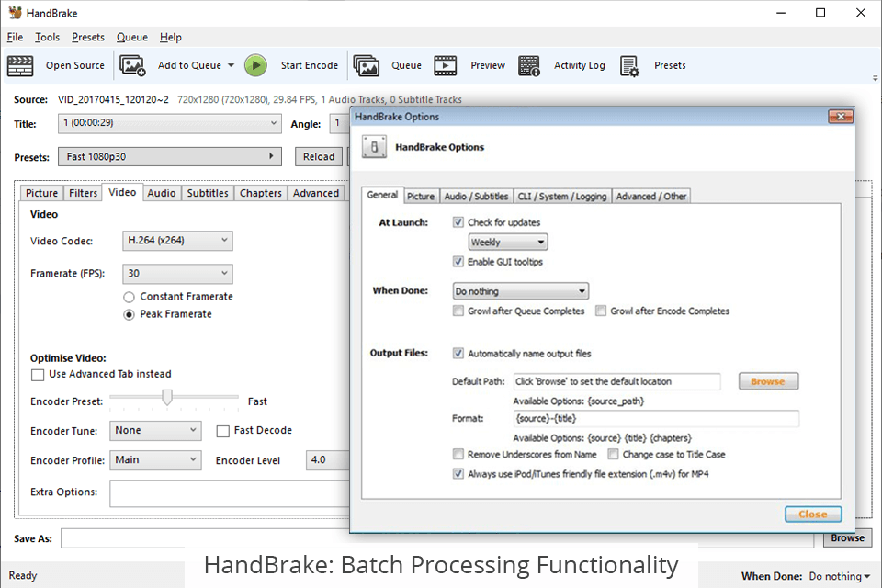Click the Extra Options text box
The image size is (882, 588).
click(230, 493)
